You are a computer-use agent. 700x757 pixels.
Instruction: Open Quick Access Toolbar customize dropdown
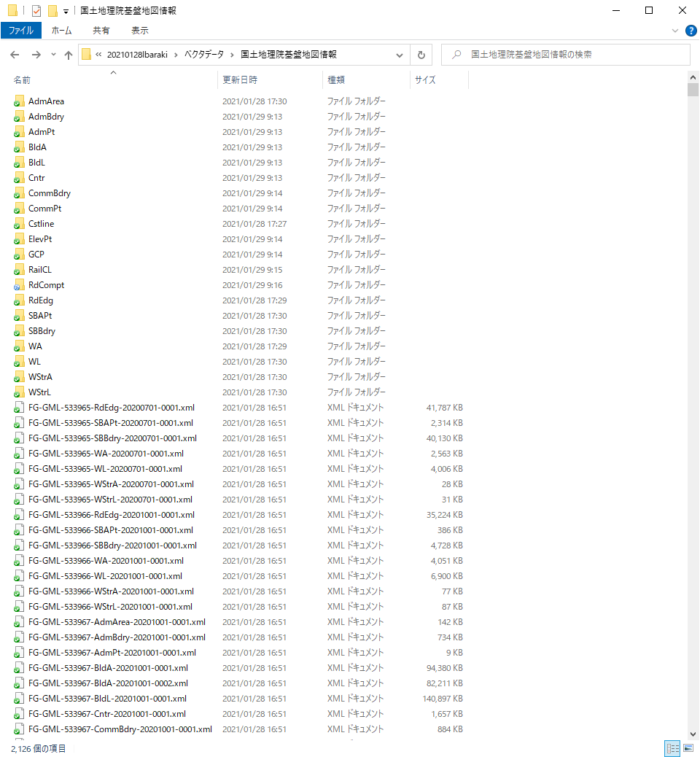[x=66, y=11]
